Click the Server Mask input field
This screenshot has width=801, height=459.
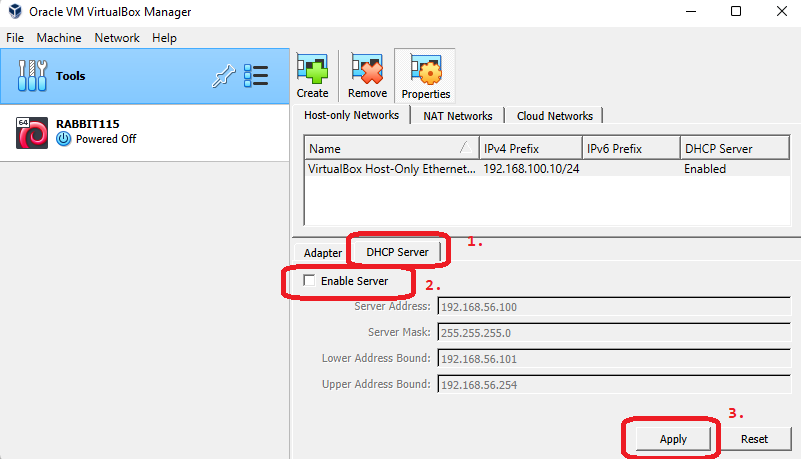tap(614, 333)
